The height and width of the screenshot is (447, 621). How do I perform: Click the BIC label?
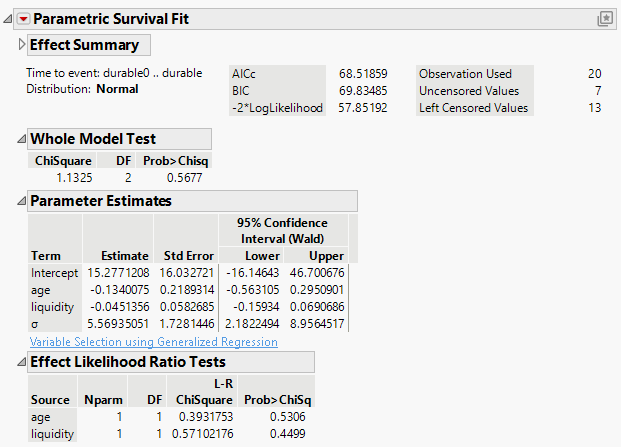tap(241, 91)
